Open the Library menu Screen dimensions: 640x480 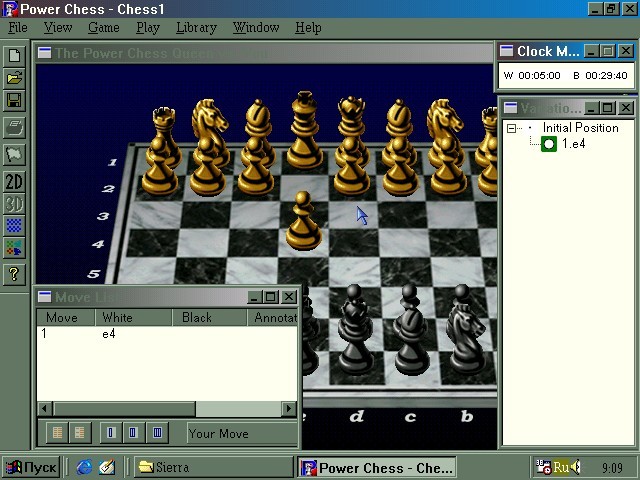pos(196,28)
